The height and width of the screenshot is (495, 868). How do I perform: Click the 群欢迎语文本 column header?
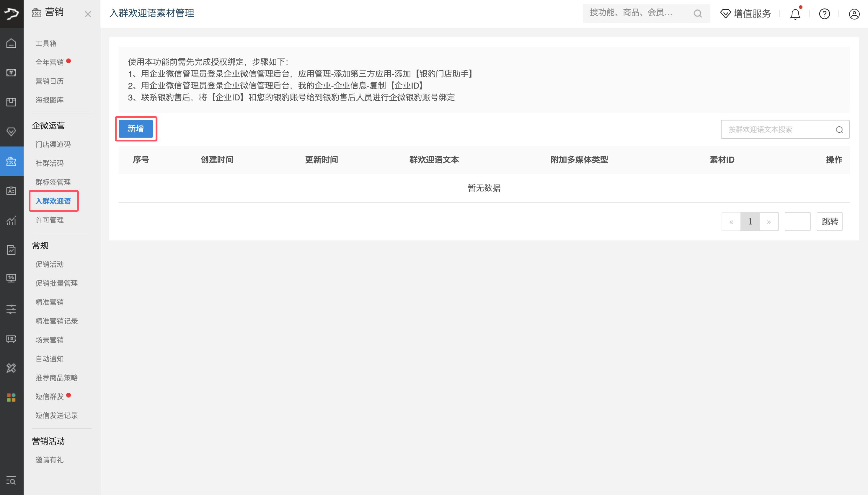tap(434, 159)
